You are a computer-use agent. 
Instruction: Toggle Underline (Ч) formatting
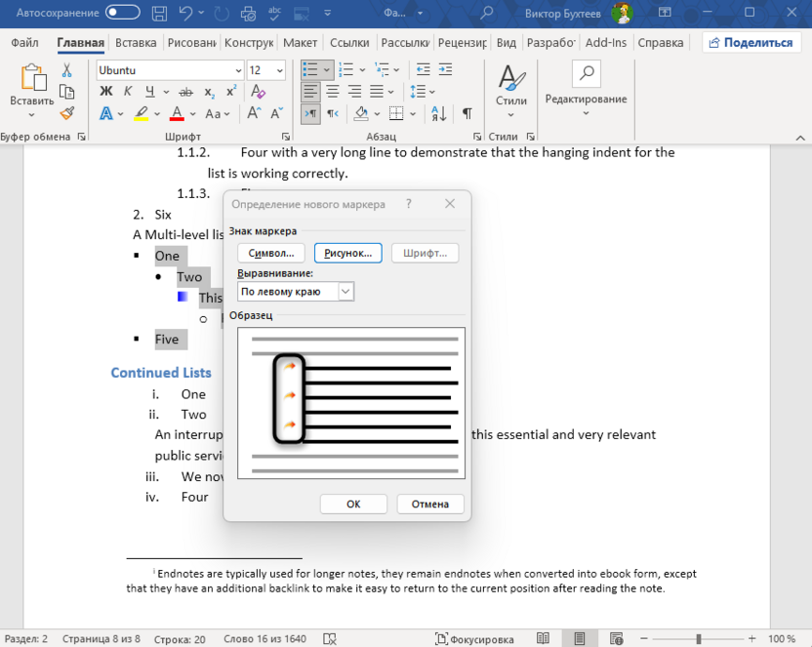pos(149,92)
